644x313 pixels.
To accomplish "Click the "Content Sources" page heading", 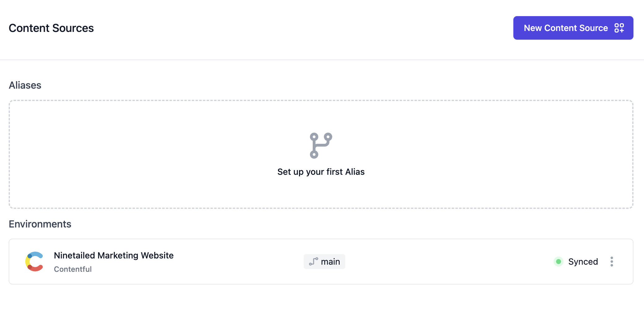I will point(51,28).
